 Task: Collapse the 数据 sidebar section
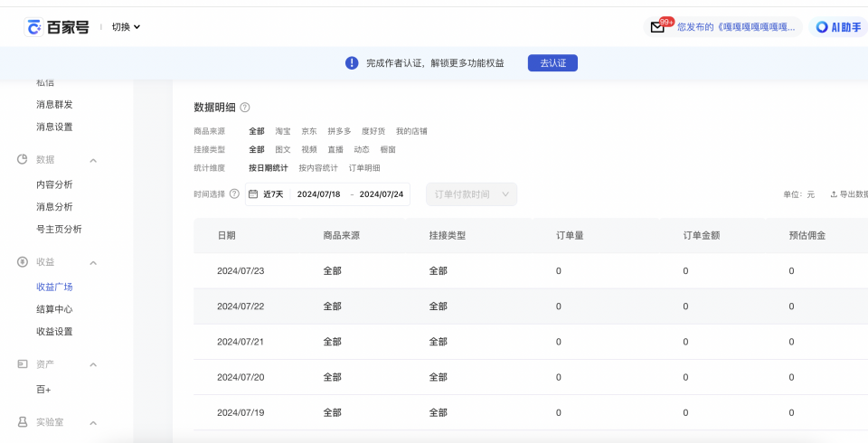[93, 161]
